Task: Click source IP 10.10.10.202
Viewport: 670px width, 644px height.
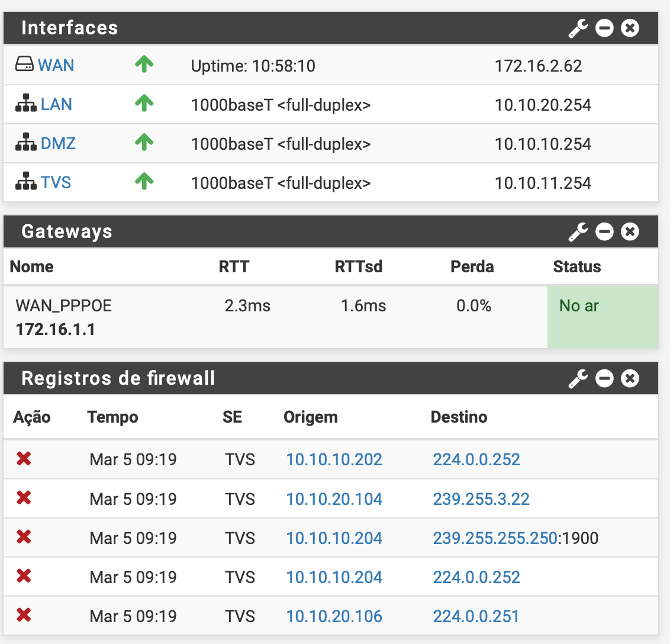Action: [334, 459]
